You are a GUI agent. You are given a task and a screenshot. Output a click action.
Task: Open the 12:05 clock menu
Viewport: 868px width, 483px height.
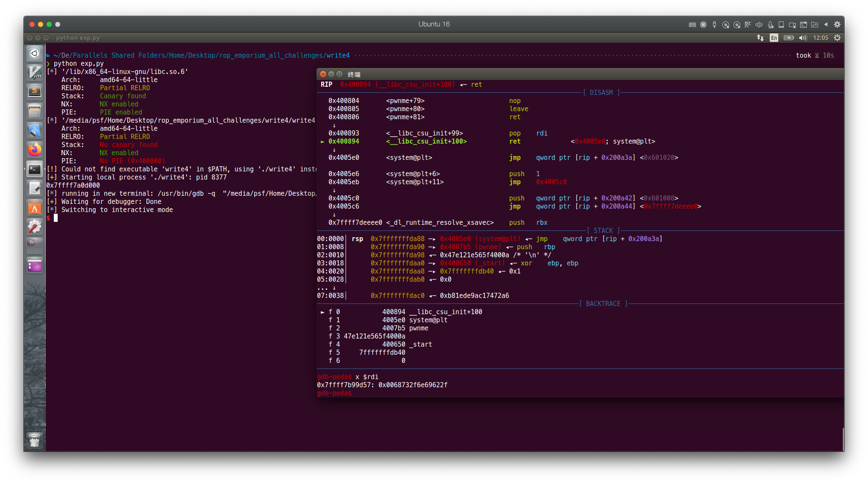click(821, 38)
